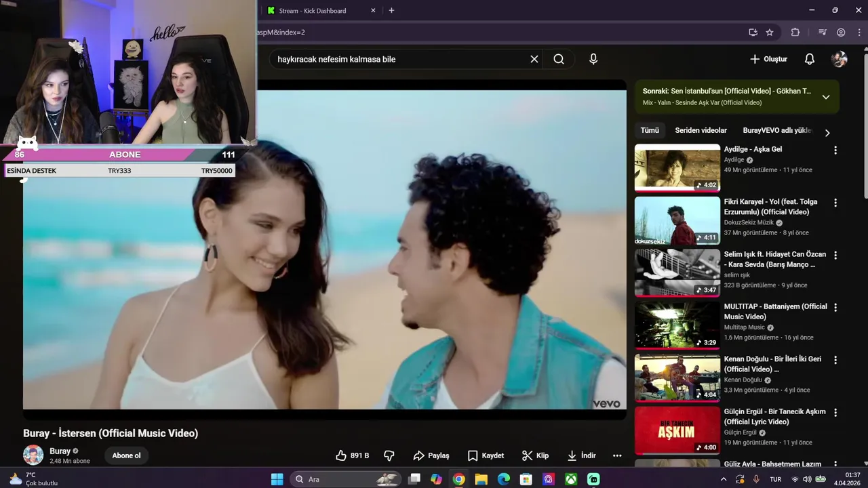Screen dimensions: 868x488
Task: Save the video with Kaydet
Action: click(486, 455)
